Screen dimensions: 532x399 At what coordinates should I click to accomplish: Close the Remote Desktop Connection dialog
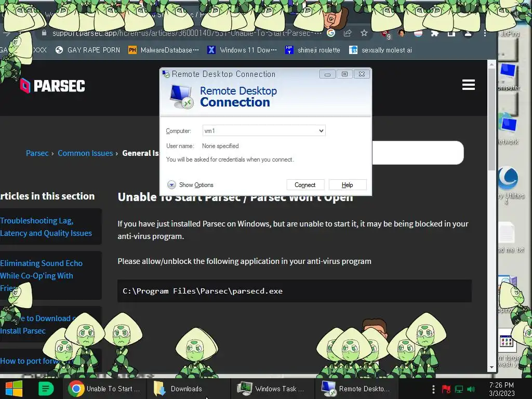click(x=362, y=74)
